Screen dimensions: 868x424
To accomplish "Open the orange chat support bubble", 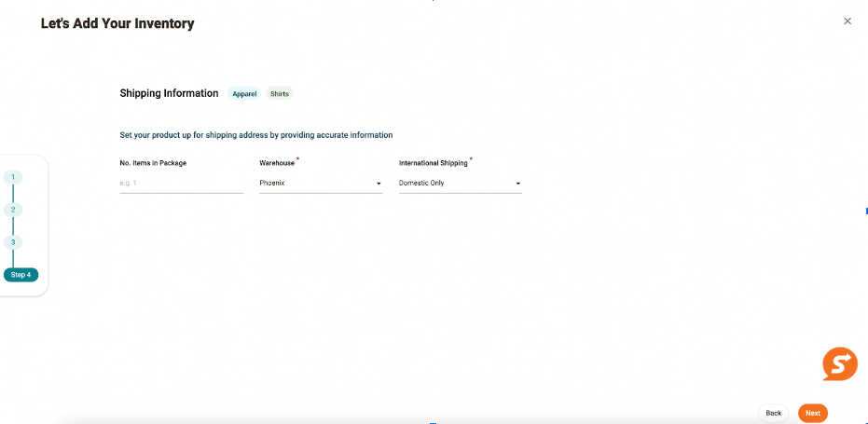I will (x=840, y=363).
